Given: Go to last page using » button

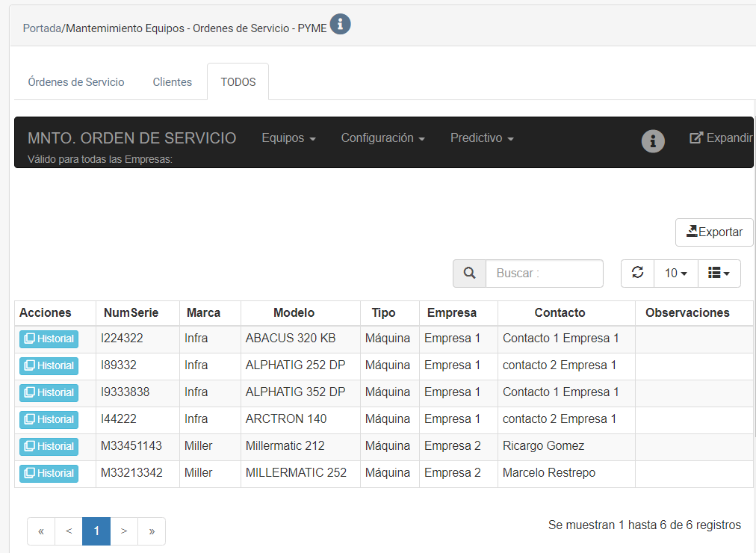Looking at the screenshot, I should [x=152, y=531].
